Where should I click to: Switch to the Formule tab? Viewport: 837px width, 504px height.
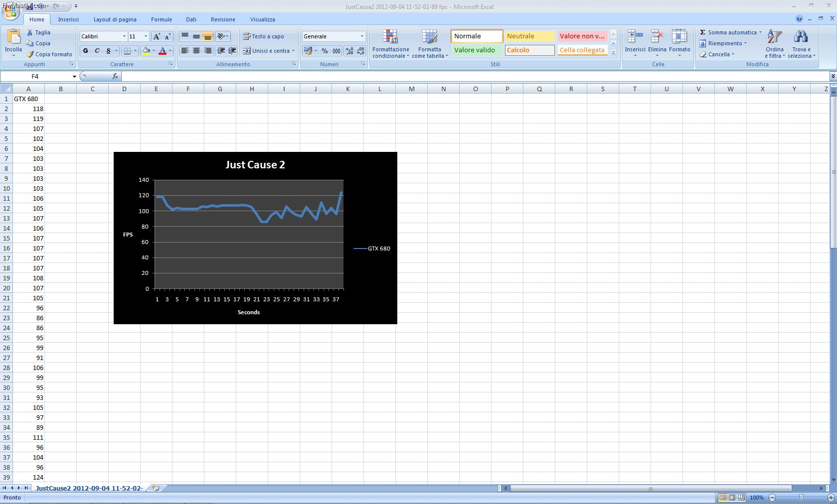(x=162, y=19)
